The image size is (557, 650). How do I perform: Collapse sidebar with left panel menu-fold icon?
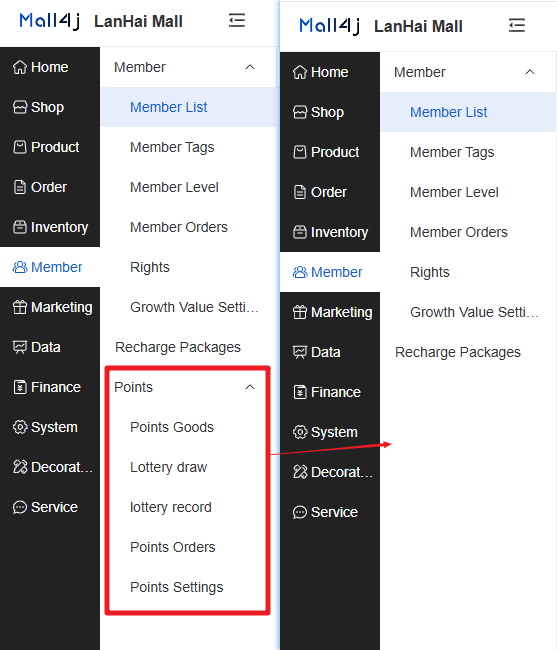coord(237,20)
